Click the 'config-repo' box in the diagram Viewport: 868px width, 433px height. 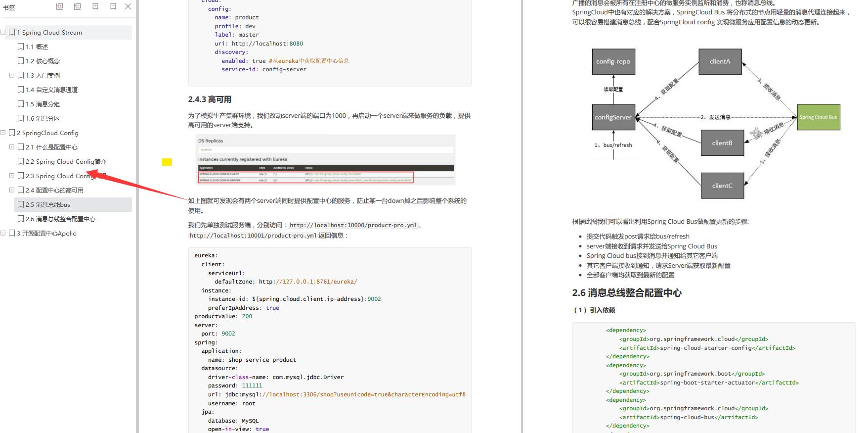[x=613, y=61]
